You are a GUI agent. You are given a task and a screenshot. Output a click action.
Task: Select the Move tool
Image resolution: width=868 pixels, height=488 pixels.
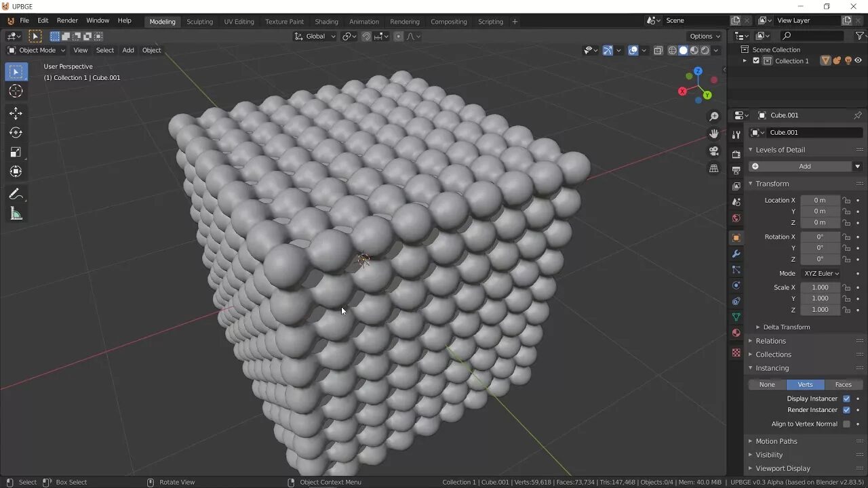pyautogui.click(x=16, y=113)
